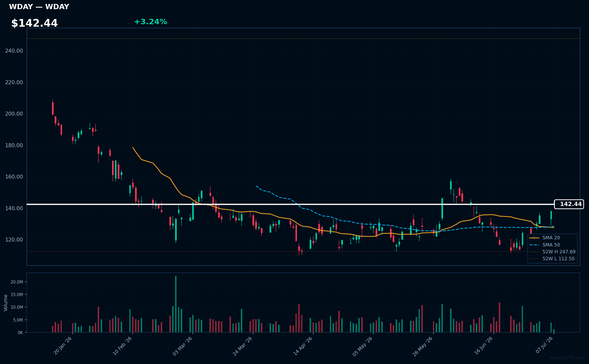Click the tallest volume bar above 20M
Viewport: 589px width, 364px height.
(176, 304)
